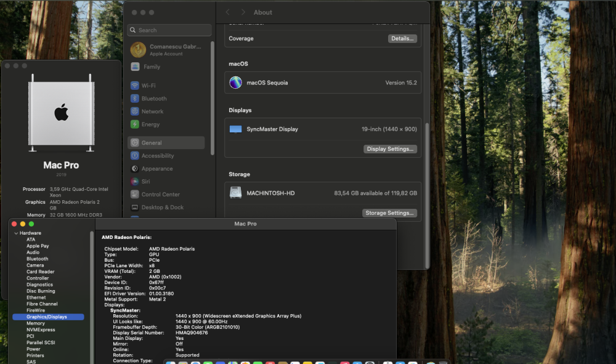The width and height of the screenshot is (616, 364).
Task: Click the macOS Sequoia logo icon
Action: pyautogui.click(x=236, y=83)
